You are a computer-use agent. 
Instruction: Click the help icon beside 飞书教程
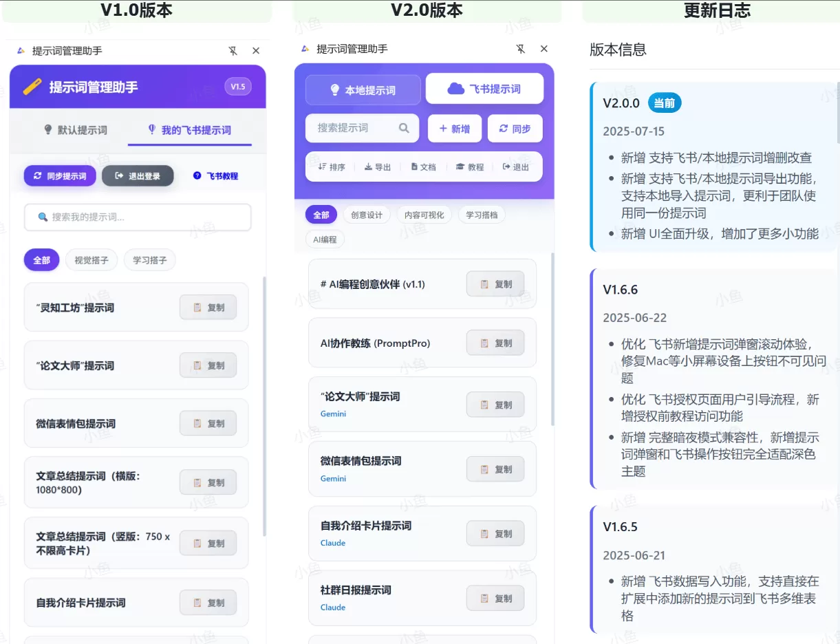tap(196, 175)
